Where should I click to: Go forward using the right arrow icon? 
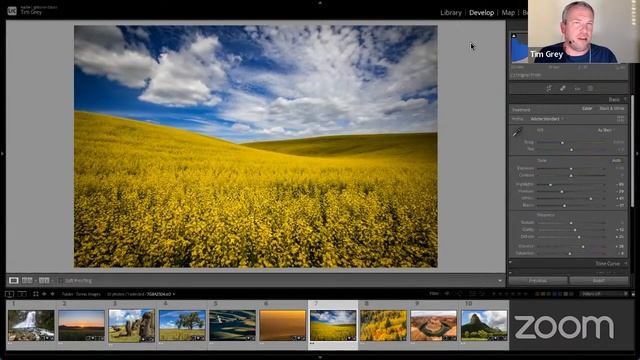tap(52, 294)
